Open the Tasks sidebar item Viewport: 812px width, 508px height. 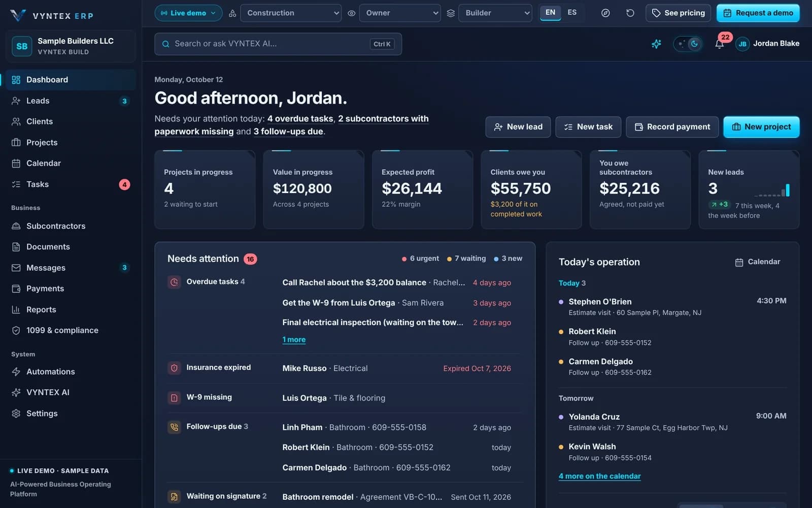click(x=70, y=184)
